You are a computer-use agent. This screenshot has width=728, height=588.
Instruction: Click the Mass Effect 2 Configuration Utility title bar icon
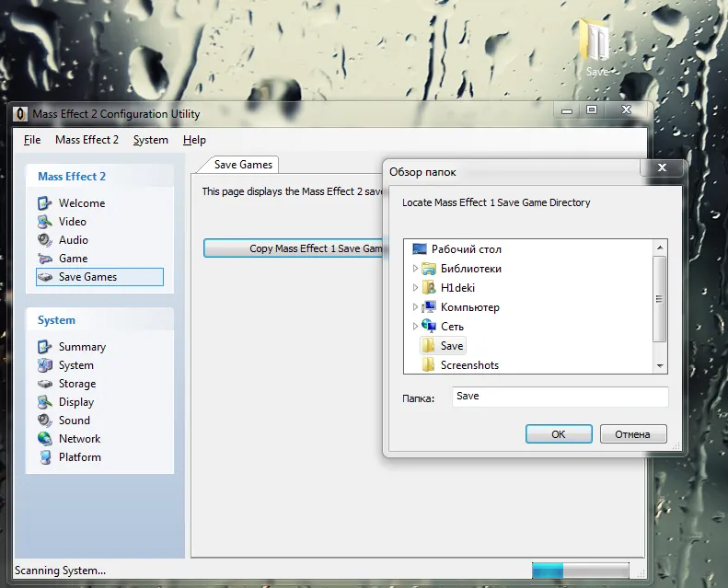pyautogui.click(x=19, y=114)
